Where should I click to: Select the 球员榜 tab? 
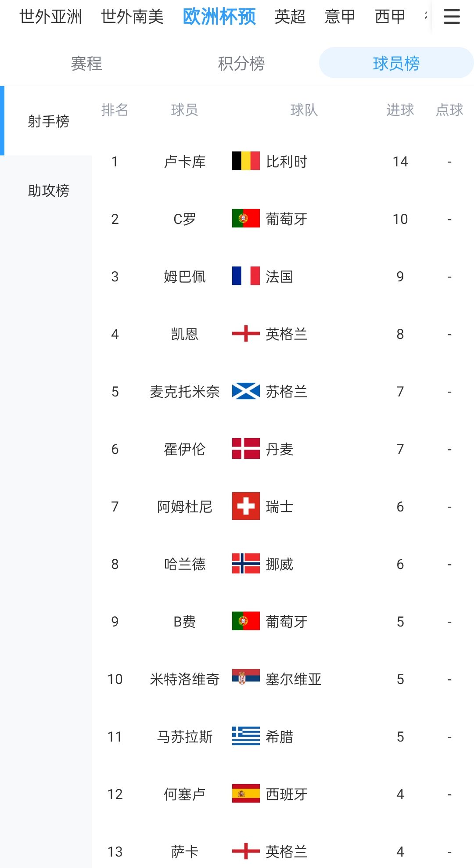point(396,64)
